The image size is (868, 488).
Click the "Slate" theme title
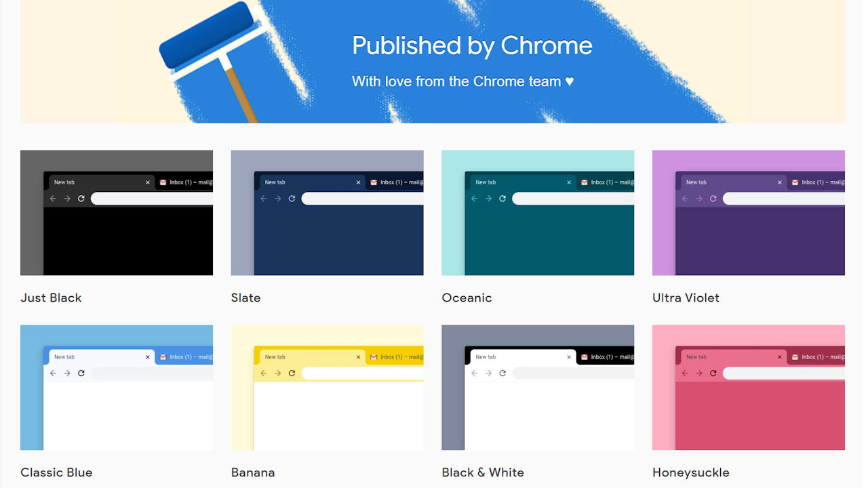click(x=245, y=298)
